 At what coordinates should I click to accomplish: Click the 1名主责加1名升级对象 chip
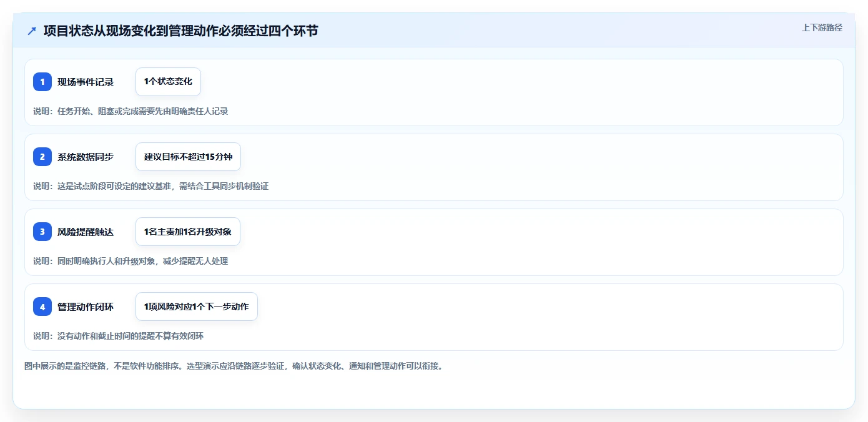(188, 232)
